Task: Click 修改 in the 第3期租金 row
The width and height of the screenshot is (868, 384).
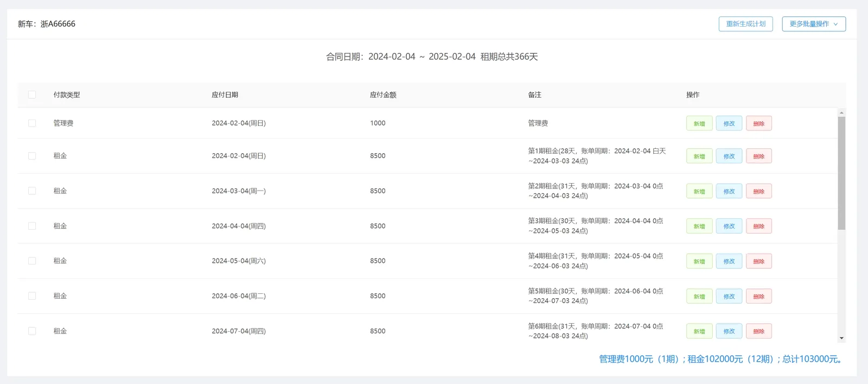Action: 729,226
